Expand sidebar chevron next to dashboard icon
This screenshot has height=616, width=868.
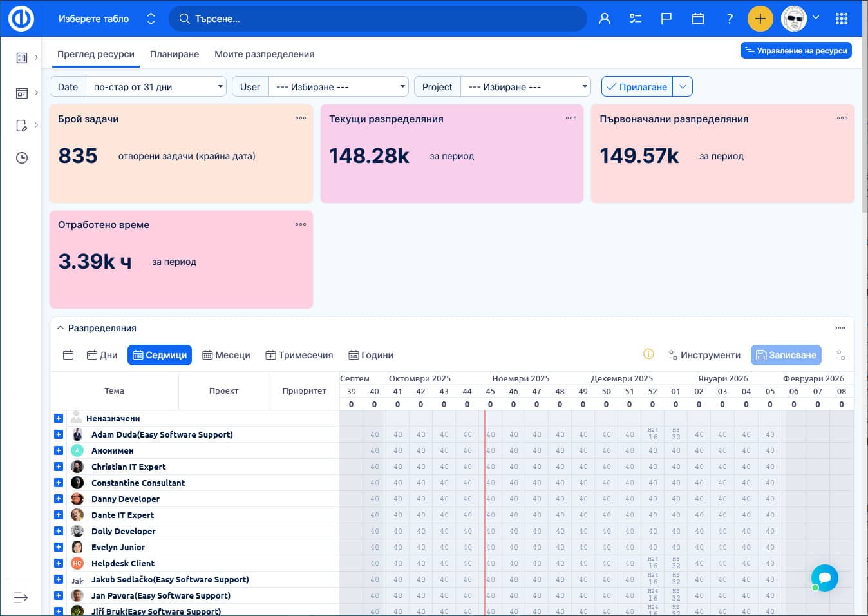click(36, 57)
